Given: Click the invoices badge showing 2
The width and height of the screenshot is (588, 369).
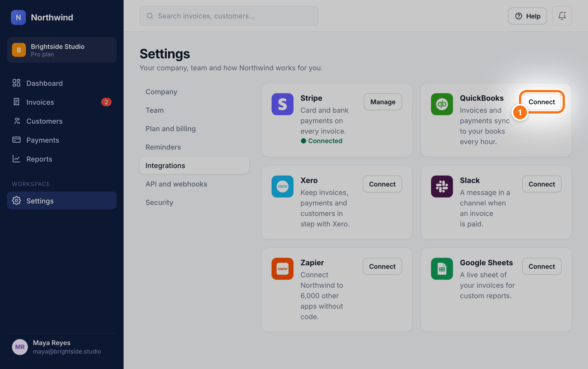Looking at the screenshot, I should coord(106,102).
